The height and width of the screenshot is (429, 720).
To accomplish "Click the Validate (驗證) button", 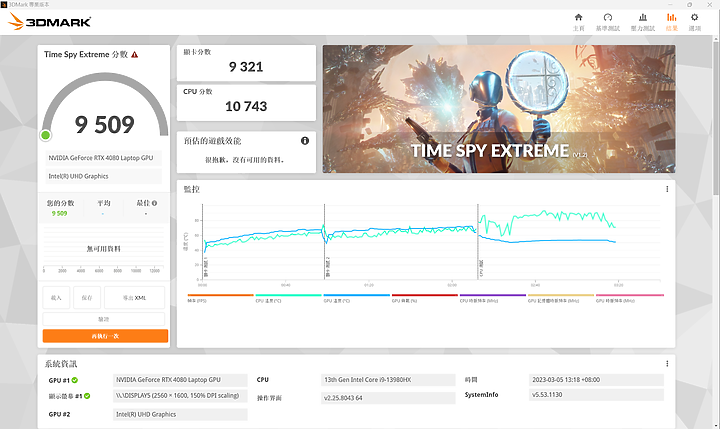I will (x=104, y=319).
